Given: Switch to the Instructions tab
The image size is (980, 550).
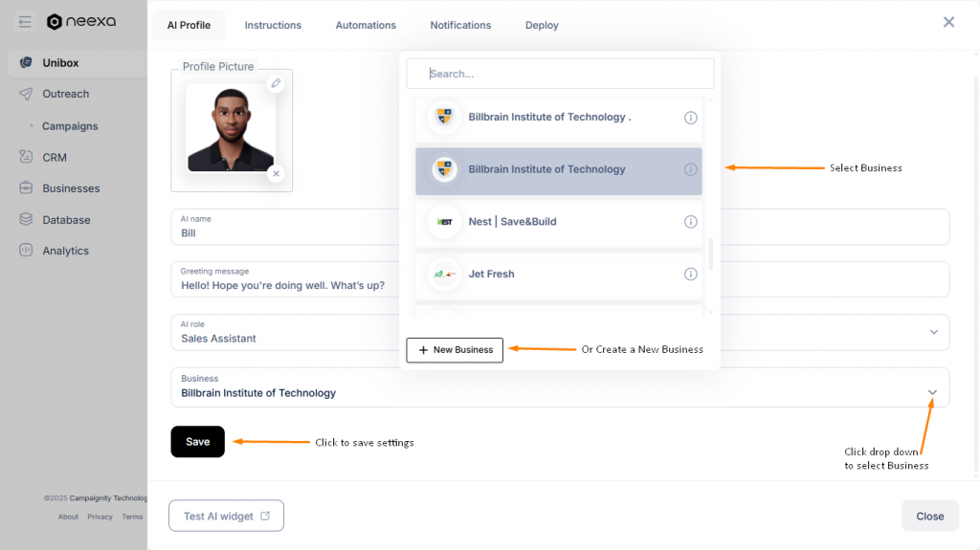Looking at the screenshot, I should point(273,25).
